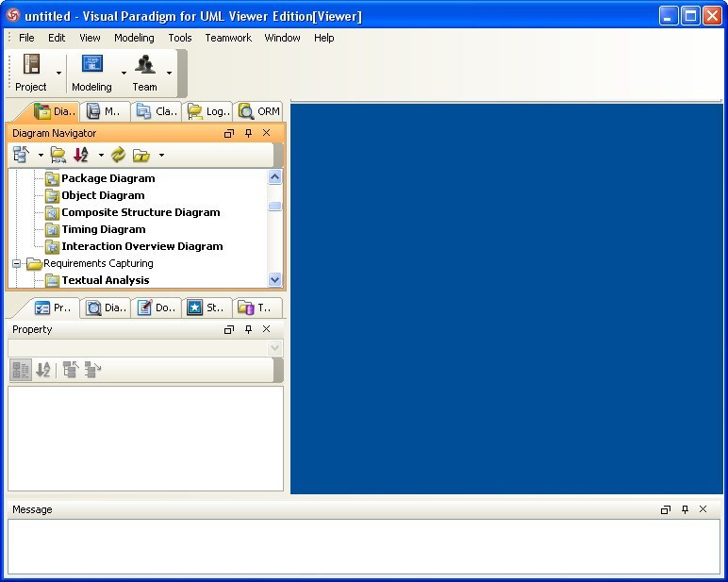Close the Property panel
728x582 pixels.
[267, 329]
